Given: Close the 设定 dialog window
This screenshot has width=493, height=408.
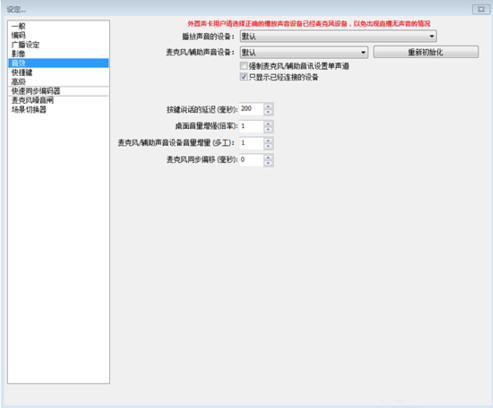Looking at the screenshot, I should (x=481, y=9).
